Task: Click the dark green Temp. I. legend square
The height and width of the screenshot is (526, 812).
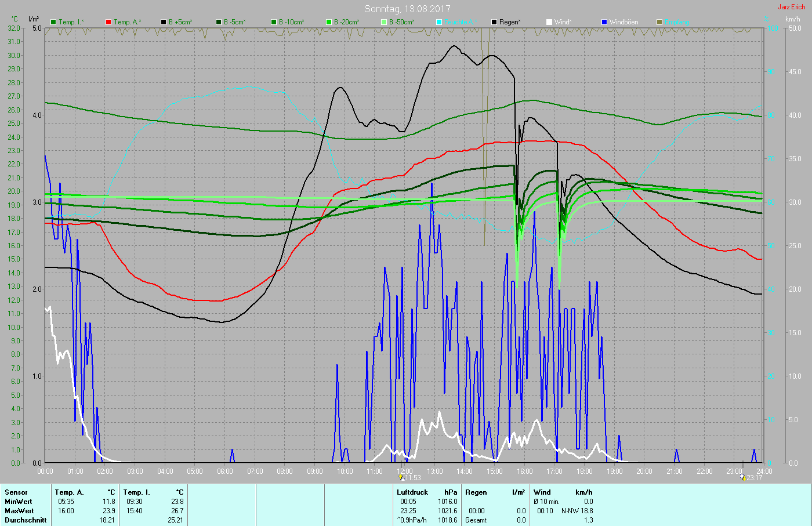Action: (x=54, y=22)
